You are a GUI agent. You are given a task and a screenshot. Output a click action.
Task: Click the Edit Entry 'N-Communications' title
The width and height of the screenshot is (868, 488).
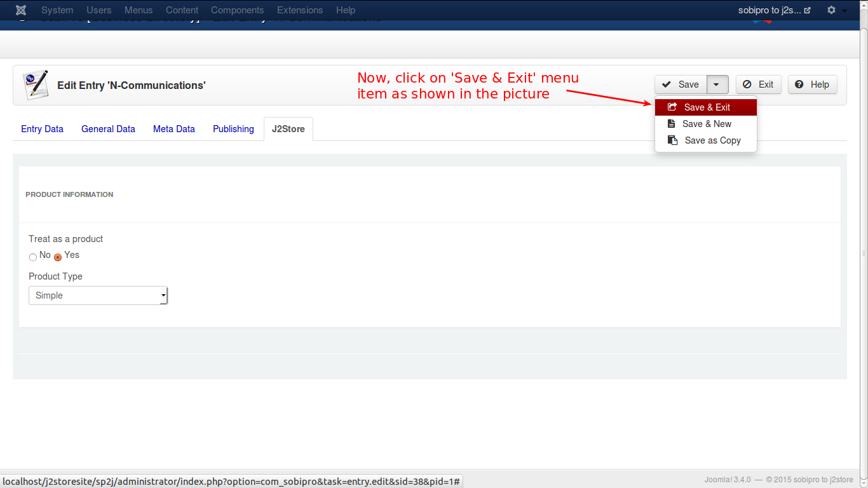pyautogui.click(x=132, y=85)
